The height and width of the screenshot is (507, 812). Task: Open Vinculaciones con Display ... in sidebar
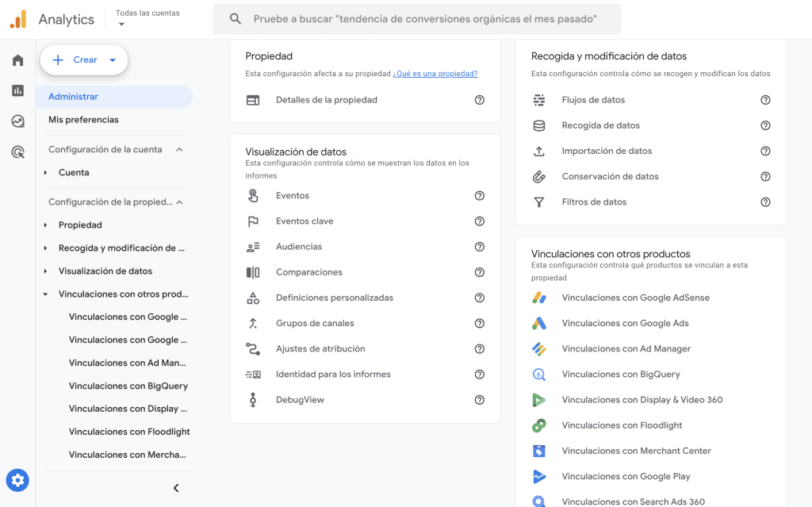(x=128, y=409)
